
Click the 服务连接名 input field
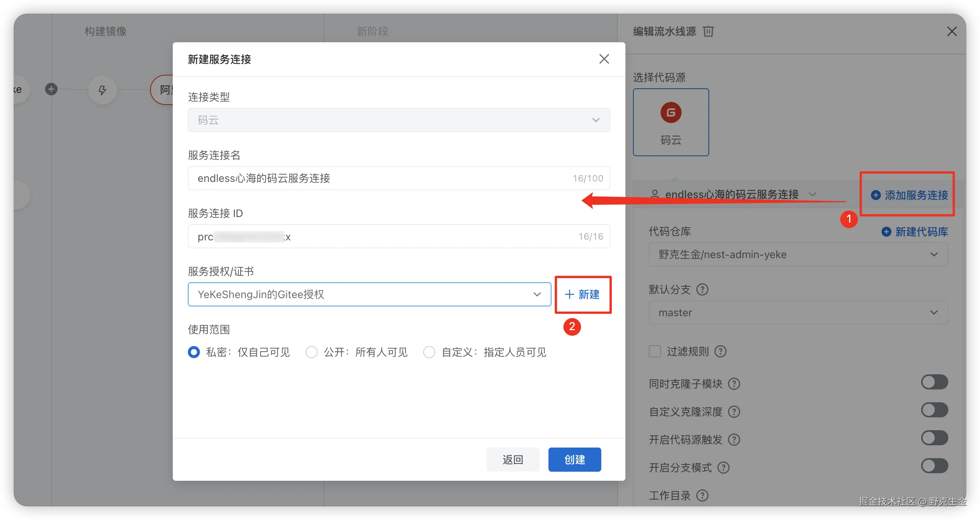[381, 178]
